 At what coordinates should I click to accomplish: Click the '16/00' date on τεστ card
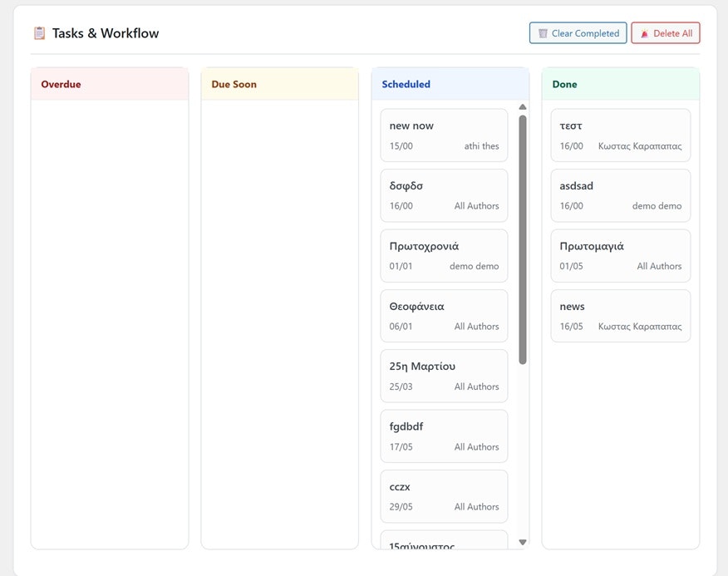tap(571, 145)
